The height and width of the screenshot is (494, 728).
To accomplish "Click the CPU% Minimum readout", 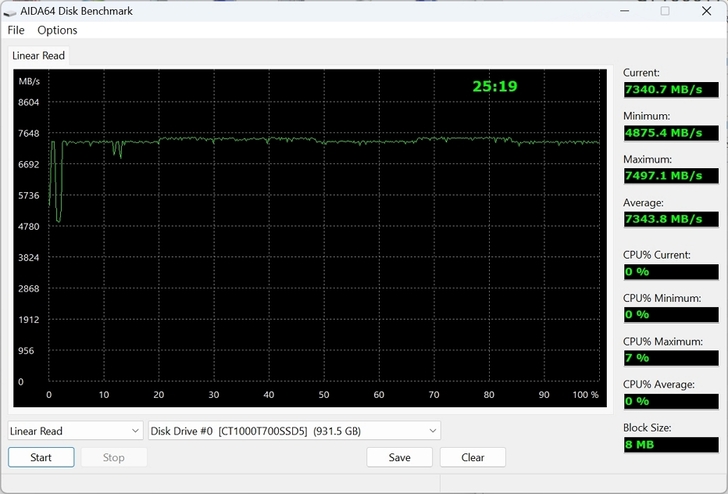I will point(670,314).
